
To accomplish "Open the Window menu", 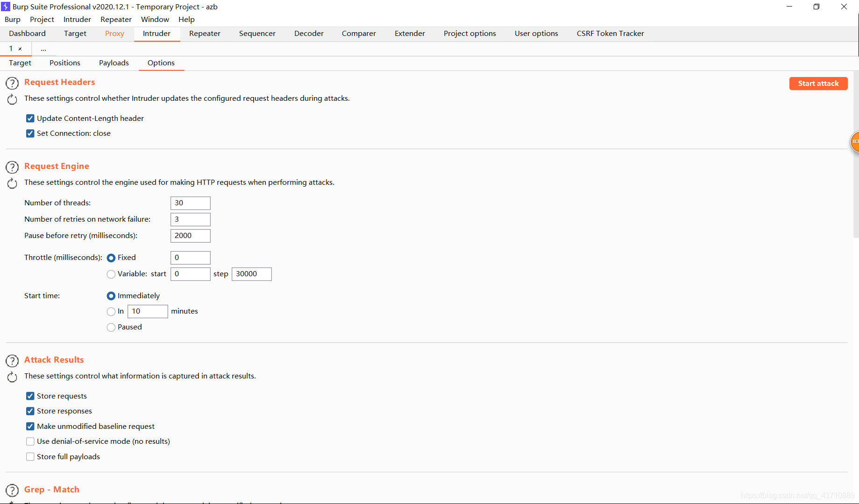I will (x=155, y=19).
